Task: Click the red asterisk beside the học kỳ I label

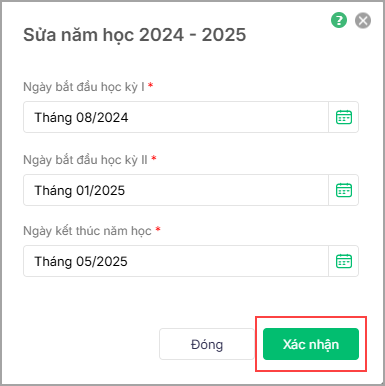Action: click(x=150, y=85)
